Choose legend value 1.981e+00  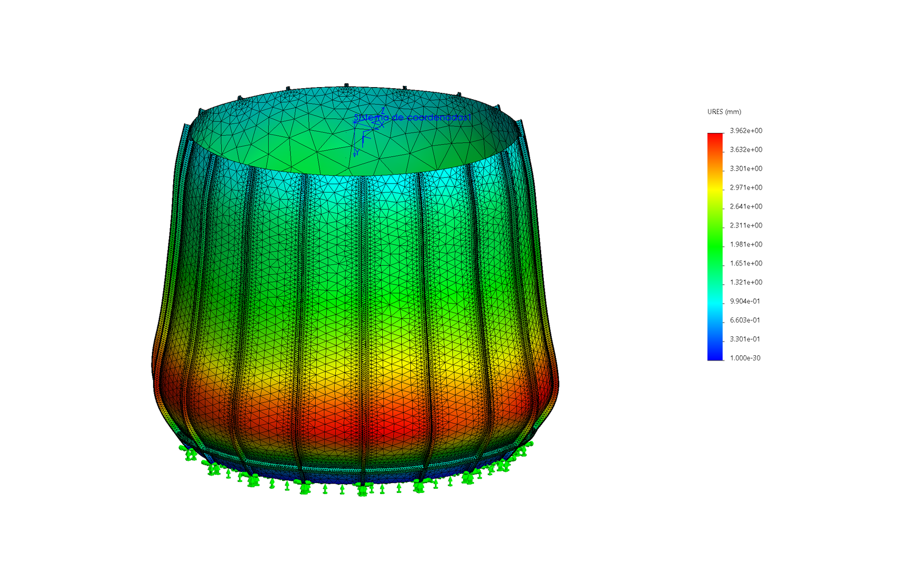point(746,244)
